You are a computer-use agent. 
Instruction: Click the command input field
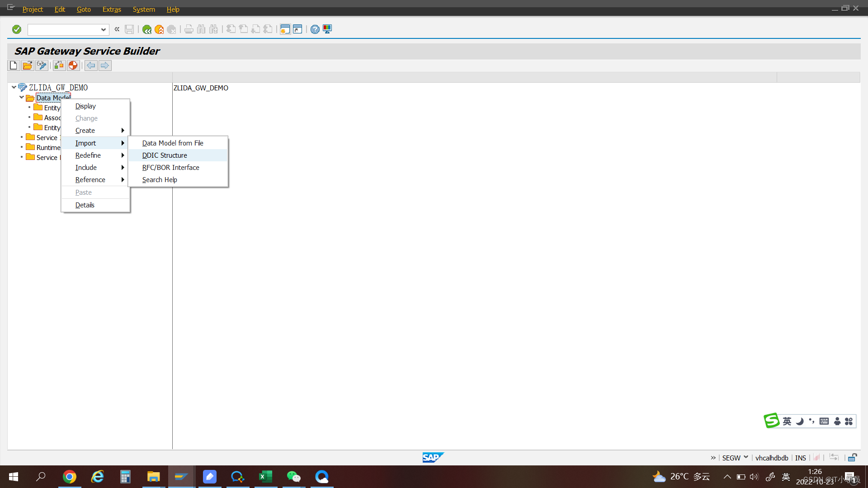(x=64, y=30)
